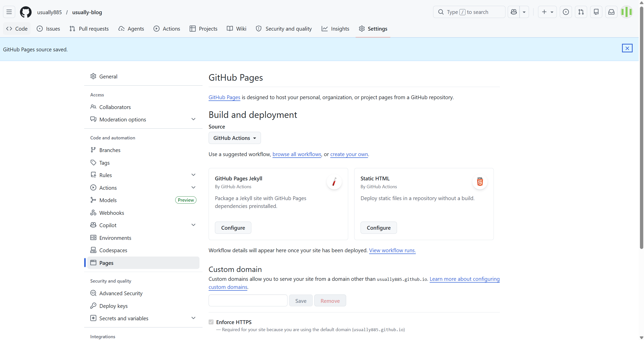Click the Jekyll test tube icon
Image resolution: width=644 pixels, height=340 pixels.
(334, 182)
